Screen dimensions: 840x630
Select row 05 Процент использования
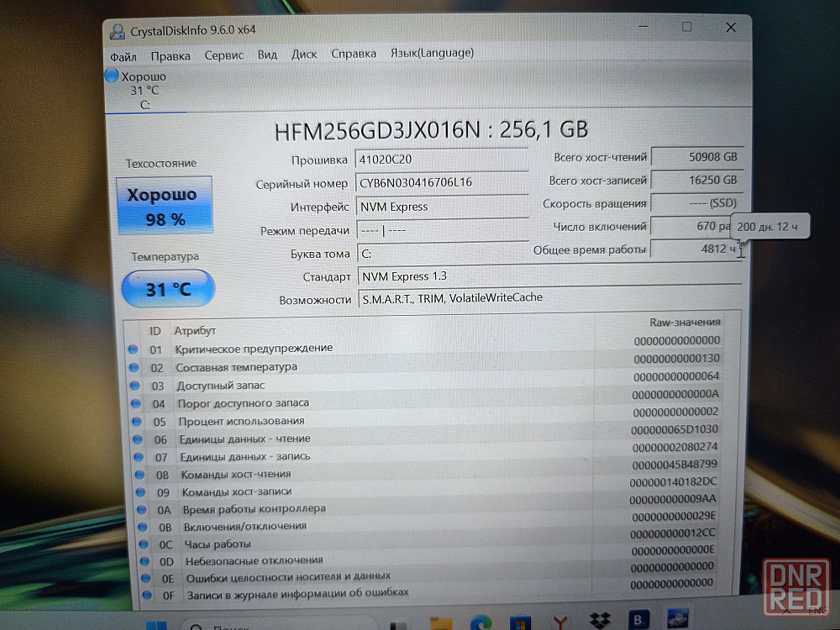tap(428, 417)
